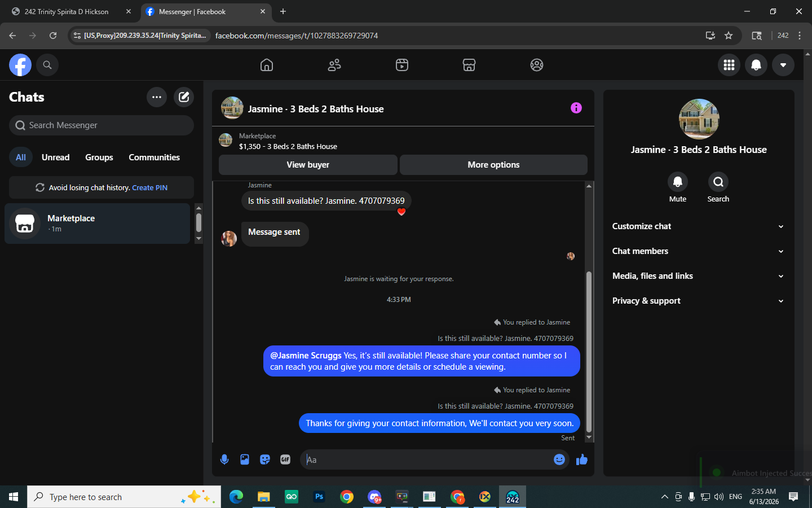Open the Marketplace chat in list
812x508 pixels.
[x=98, y=224]
